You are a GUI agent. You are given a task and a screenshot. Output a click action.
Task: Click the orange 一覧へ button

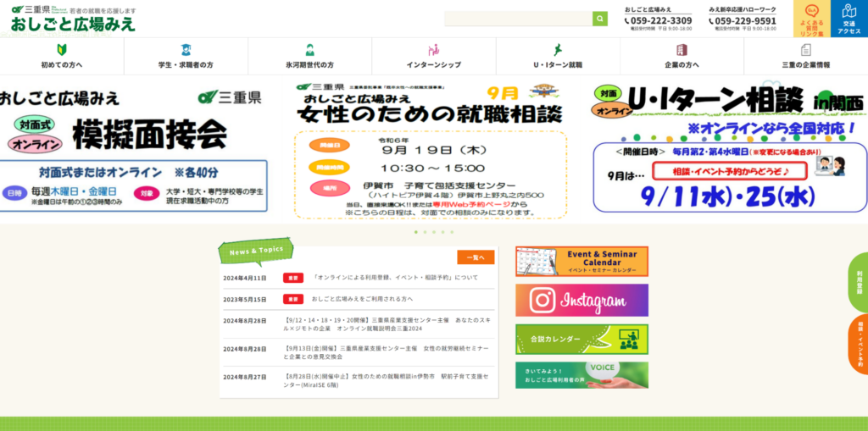[476, 257]
